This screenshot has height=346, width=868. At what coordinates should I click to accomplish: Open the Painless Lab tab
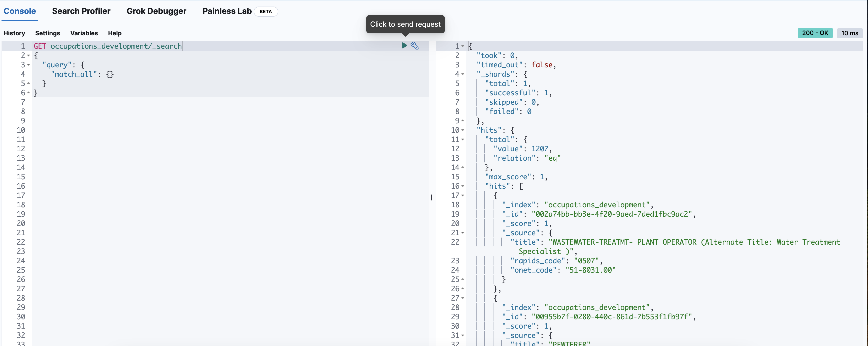coord(227,11)
